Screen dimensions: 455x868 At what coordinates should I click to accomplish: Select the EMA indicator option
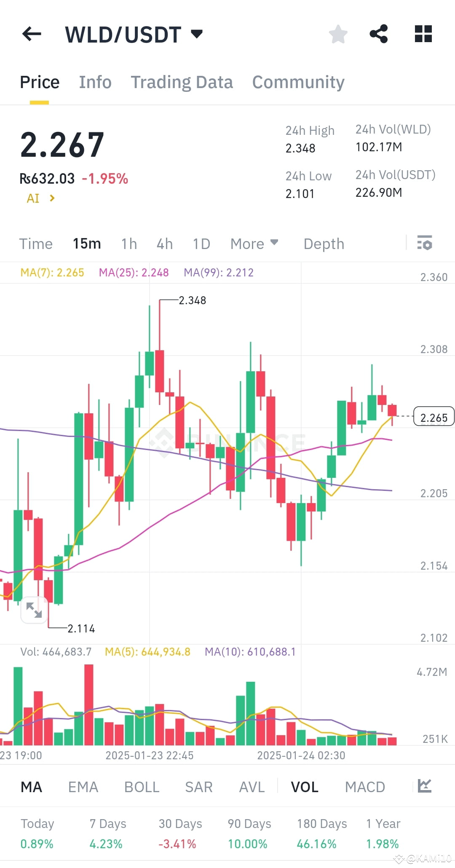point(83,786)
